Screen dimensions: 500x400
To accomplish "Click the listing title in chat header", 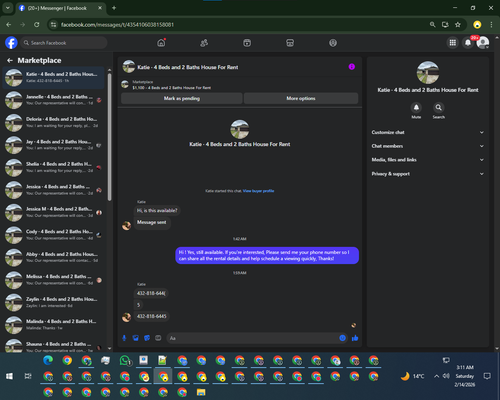I will coord(188,67).
